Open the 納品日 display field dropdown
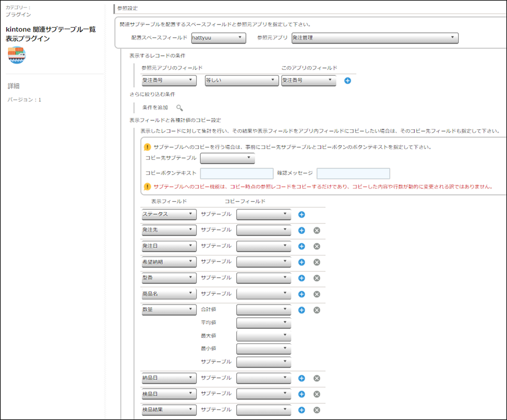This screenshot has height=420, width=507. click(169, 377)
